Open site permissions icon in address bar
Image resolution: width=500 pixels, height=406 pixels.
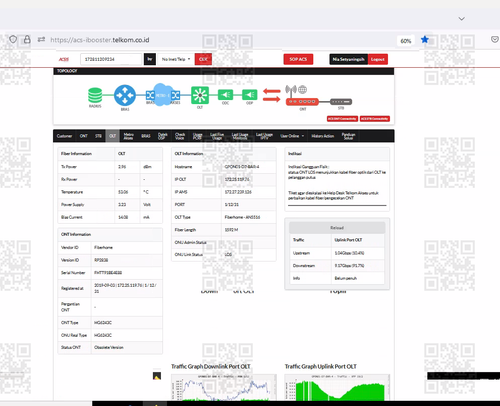click(x=41, y=39)
